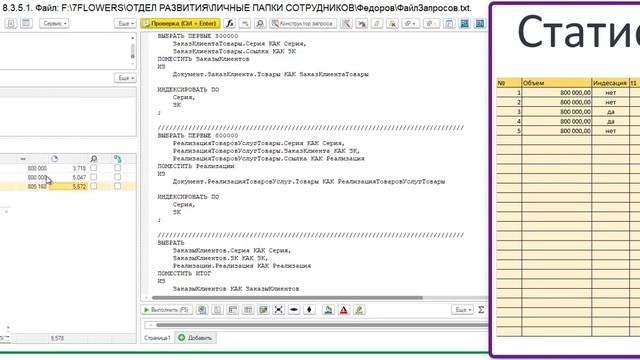
Task: Click the Объем column header in the spreadsheet
Action: [556, 83]
